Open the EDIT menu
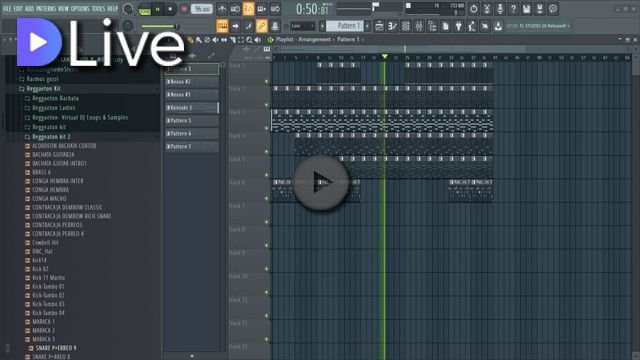640x360 pixels. pos(18,9)
